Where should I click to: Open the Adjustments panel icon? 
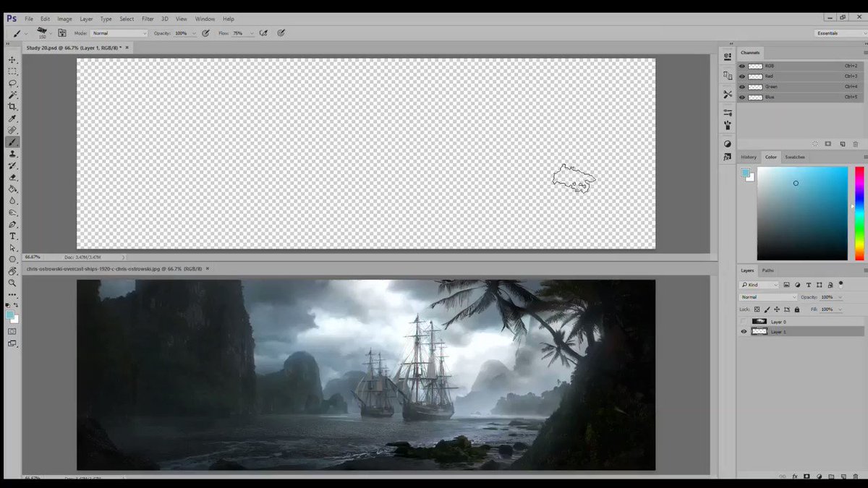click(728, 144)
